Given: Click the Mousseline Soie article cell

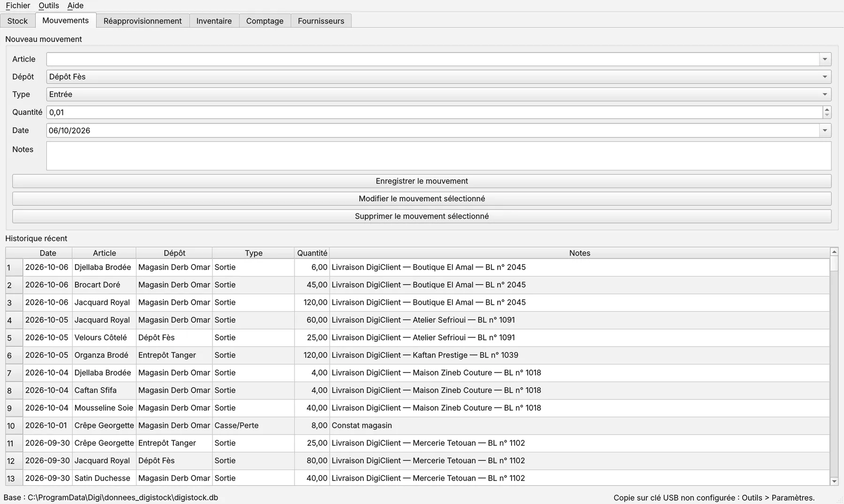Looking at the screenshot, I should [104, 408].
